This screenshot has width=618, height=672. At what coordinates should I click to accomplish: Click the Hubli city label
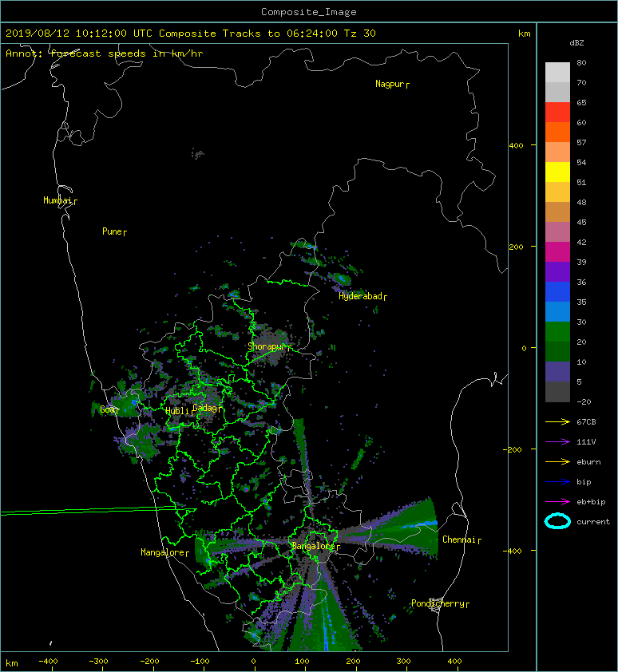pos(177,411)
